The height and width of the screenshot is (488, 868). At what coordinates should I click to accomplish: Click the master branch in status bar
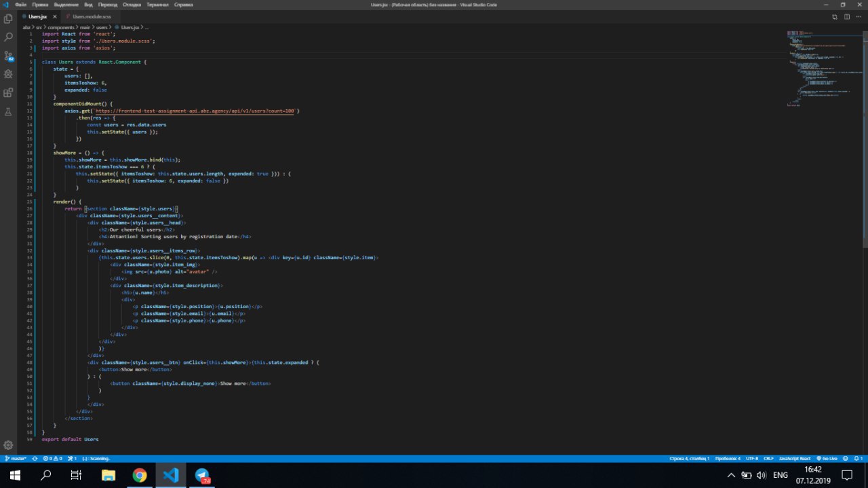click(x=15, y=458)
